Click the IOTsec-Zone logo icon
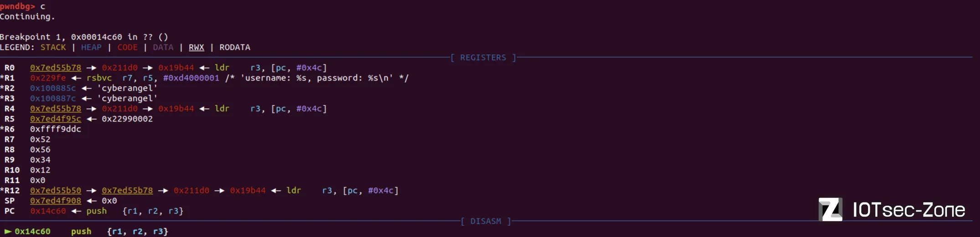Screen dimensions: 980x237 tap(830, 210)
